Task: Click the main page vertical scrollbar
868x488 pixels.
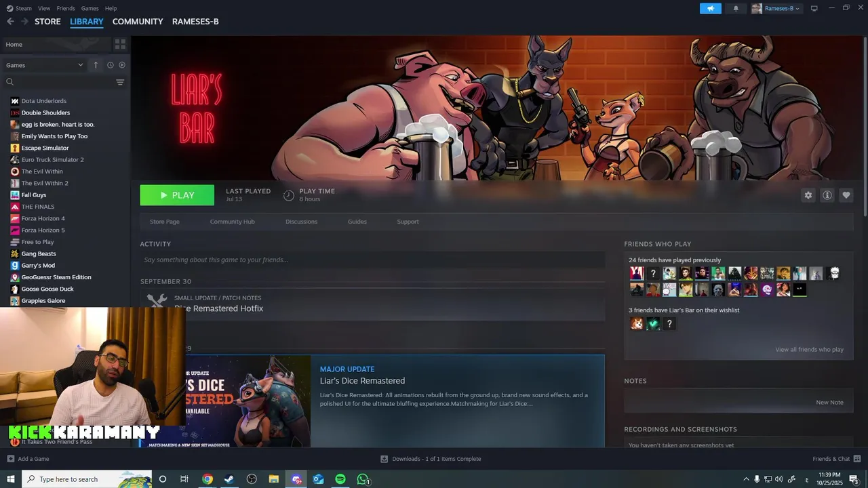Action: 865,129
